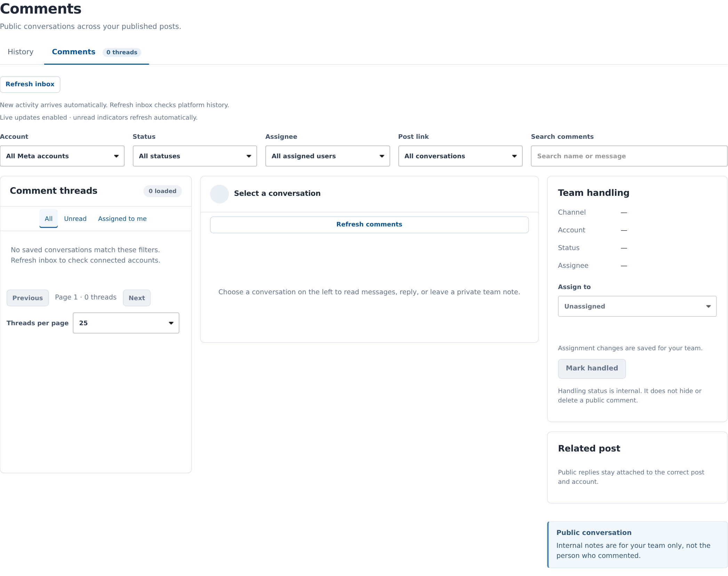
Task: Click the Team handling heading
Action: [593, 193]
